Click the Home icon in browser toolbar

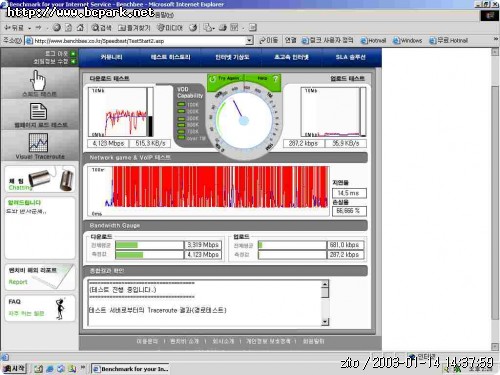(x=80, y=28)
